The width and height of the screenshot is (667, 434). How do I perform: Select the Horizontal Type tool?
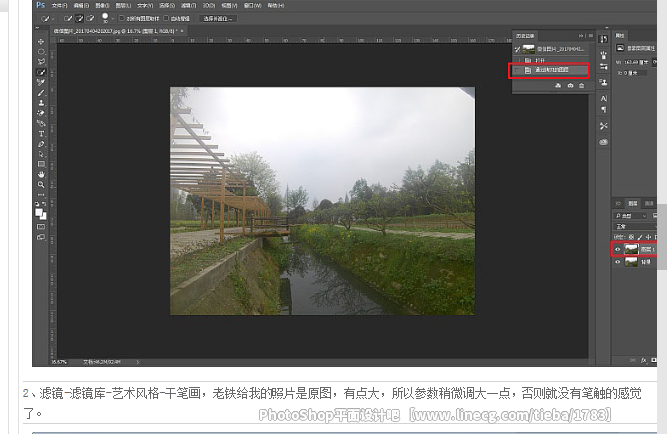tap(41, 134)
